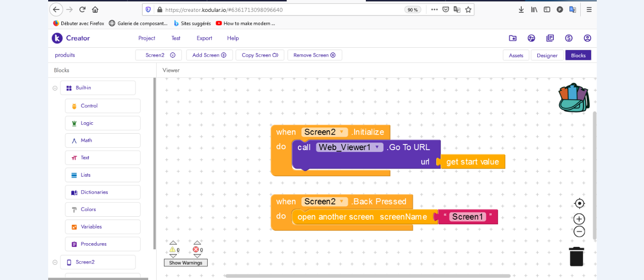Go to browser home page

(x=95, y=9)
